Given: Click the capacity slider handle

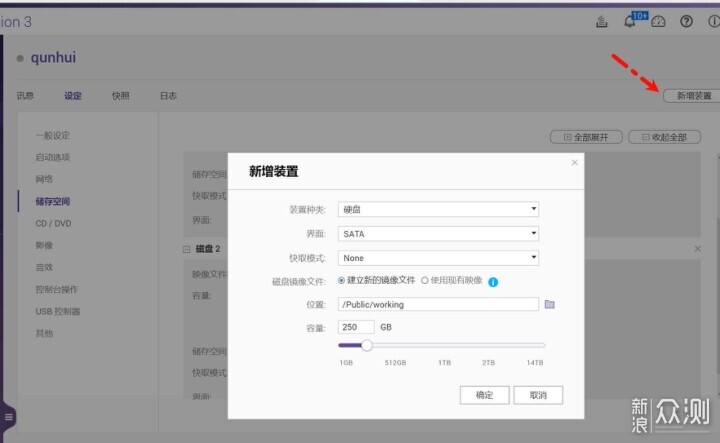Looking at the screenshot, I should pyautogui.click(x=366, y=345).
